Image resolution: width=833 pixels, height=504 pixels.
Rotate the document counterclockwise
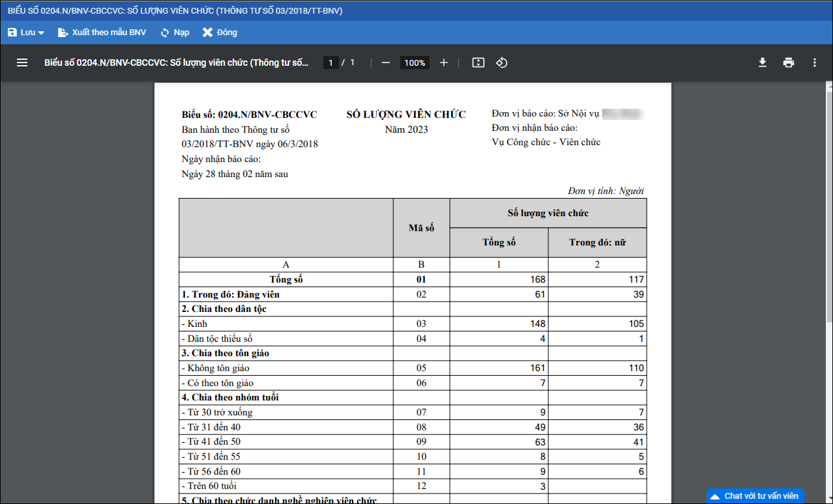point(501,63)
